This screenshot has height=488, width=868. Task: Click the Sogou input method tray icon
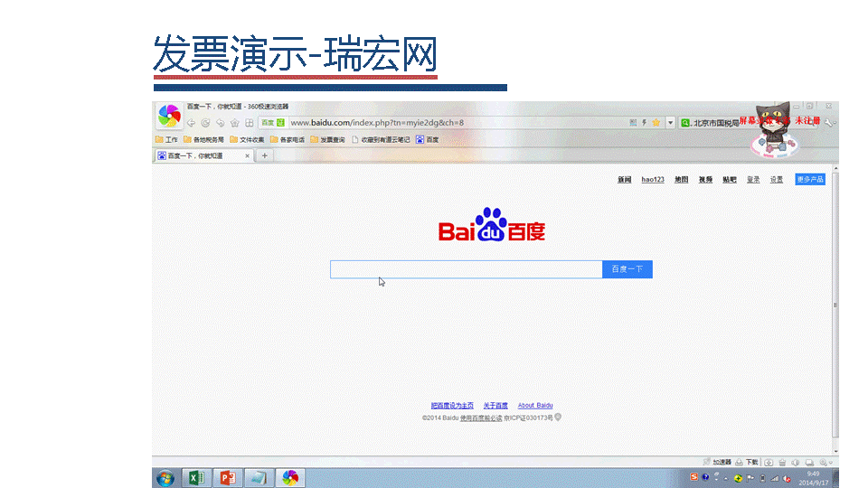pos(693,477)
